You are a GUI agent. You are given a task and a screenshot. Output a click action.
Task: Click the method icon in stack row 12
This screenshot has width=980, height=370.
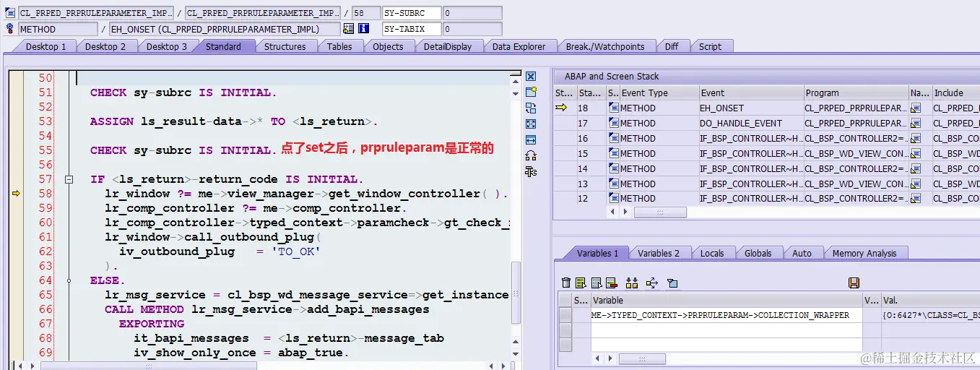[x=614, y=199]
